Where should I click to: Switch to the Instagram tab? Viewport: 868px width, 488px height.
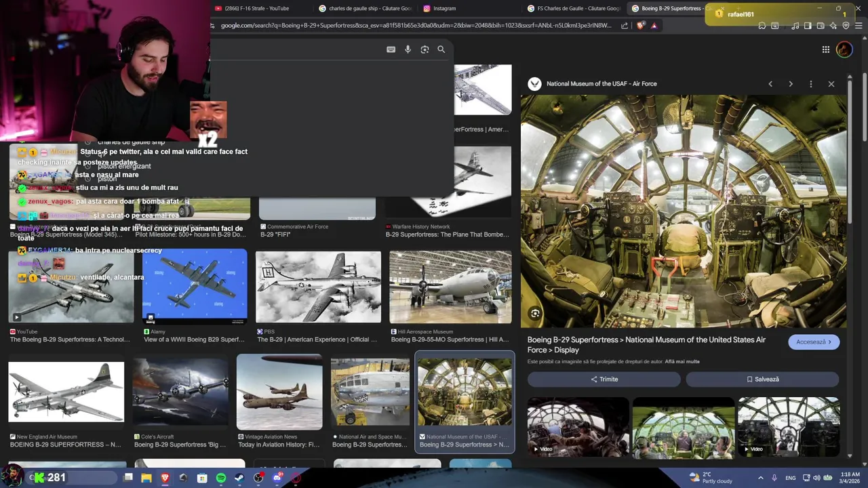click(x=444, y=8)
